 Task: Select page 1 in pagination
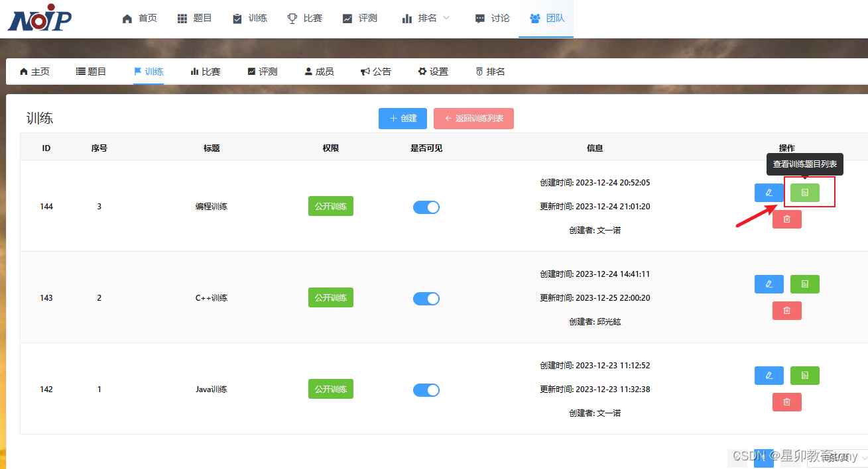(x=763, y=458)
